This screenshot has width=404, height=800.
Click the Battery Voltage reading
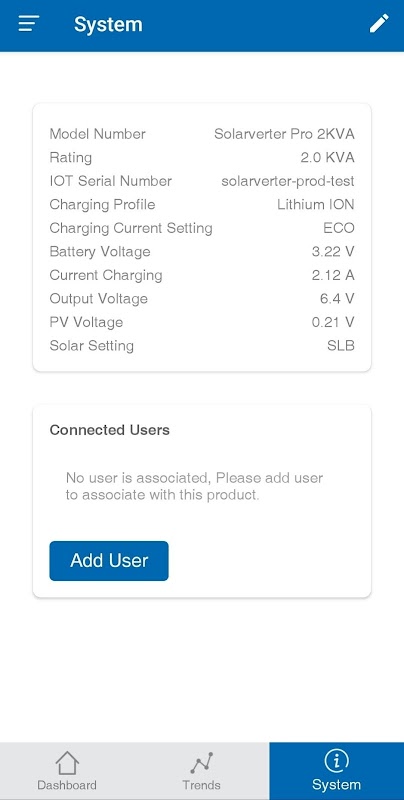[333, 252]
